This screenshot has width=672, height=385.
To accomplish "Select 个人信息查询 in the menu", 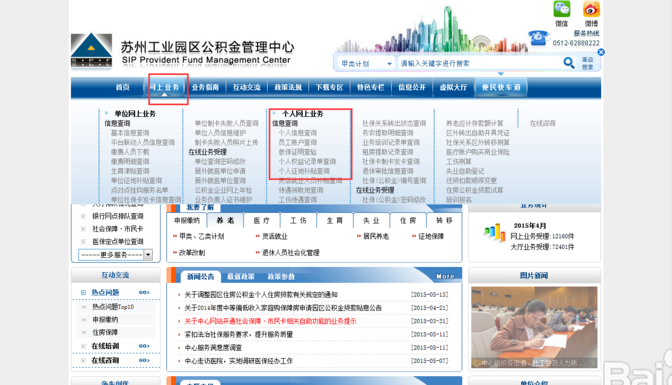I will pyautogui.click(x=297, y=133).
